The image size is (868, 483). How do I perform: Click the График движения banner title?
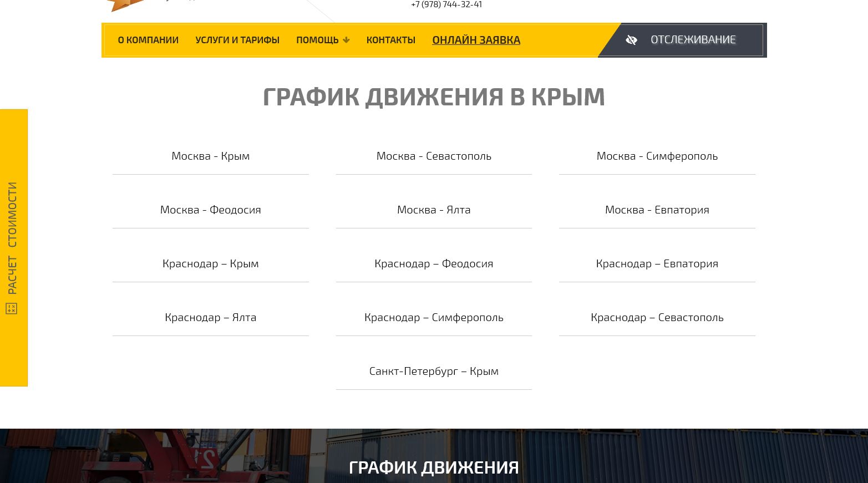pyautogui.click(x=434, y=467)
